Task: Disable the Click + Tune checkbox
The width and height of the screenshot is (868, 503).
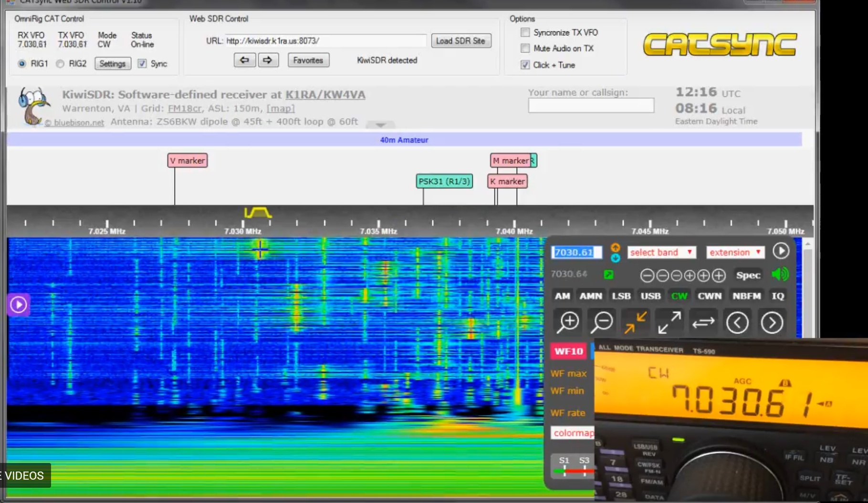Action: [525, 65]
